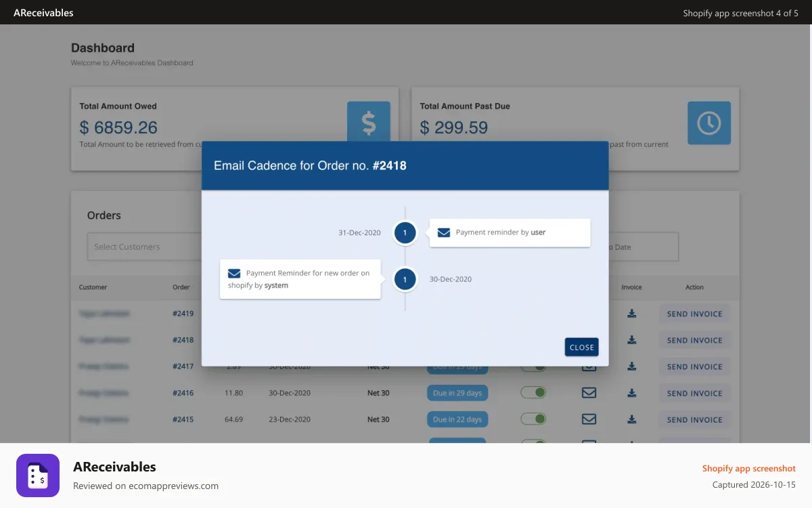Viewport: 812px width, 508px height.
Task: Download invoice for order #2418
Action: (x=631, y=340)
